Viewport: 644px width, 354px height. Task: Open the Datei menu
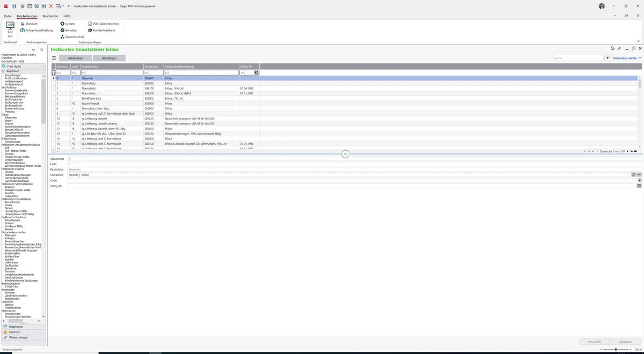(x=8, y=16)
